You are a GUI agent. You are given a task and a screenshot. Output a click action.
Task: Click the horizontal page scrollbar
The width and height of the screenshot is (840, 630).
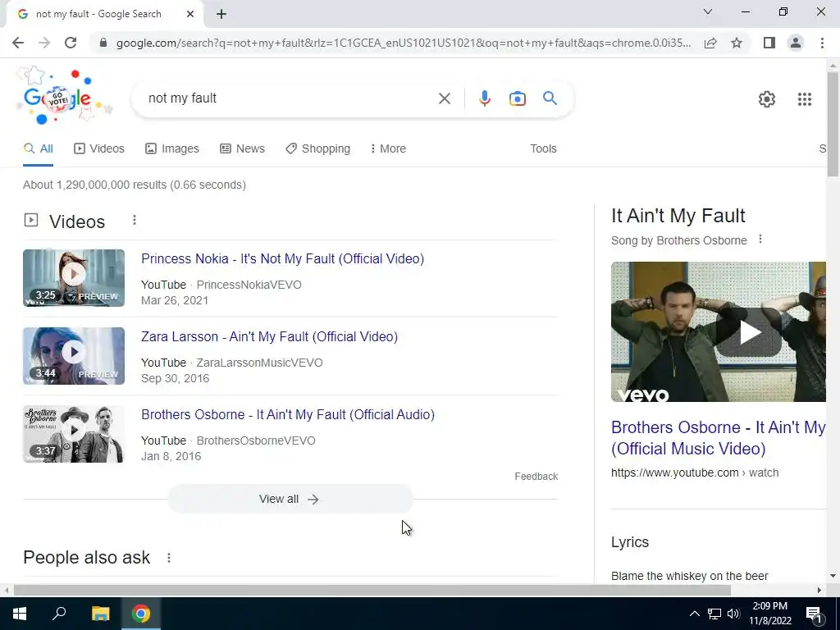(372, 590)
